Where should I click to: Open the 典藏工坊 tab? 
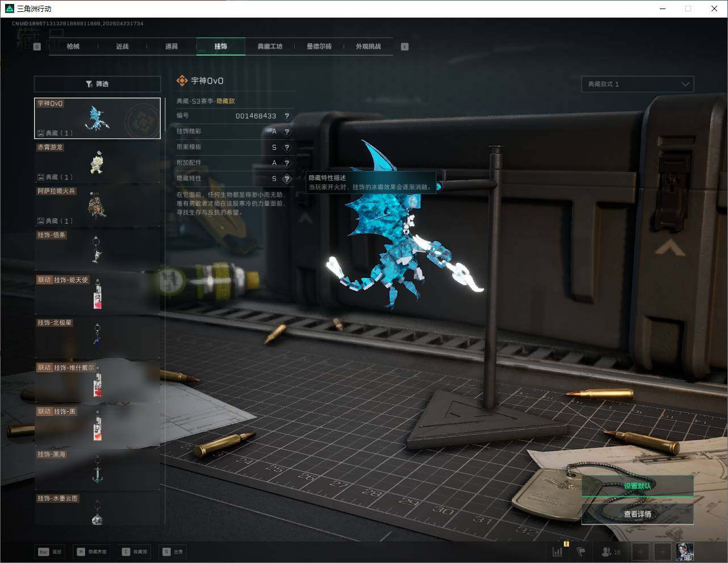270,47
